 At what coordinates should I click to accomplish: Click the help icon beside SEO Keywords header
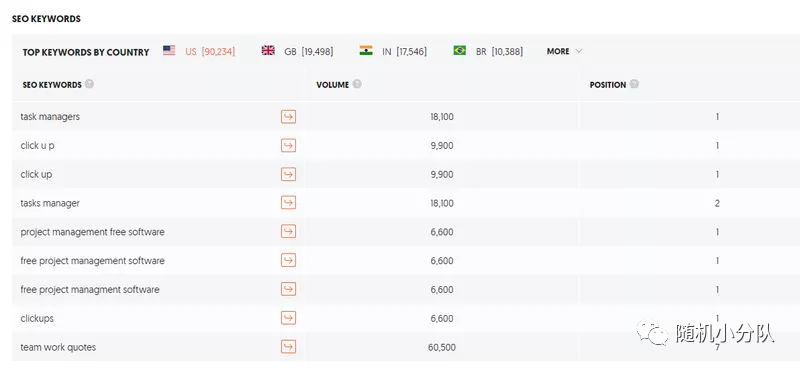89,84
